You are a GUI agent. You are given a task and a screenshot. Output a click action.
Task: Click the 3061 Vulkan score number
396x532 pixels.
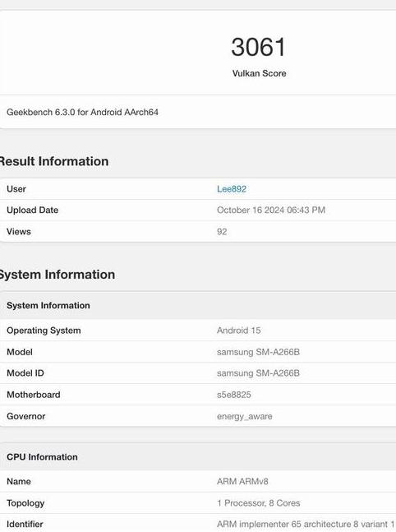259,47
